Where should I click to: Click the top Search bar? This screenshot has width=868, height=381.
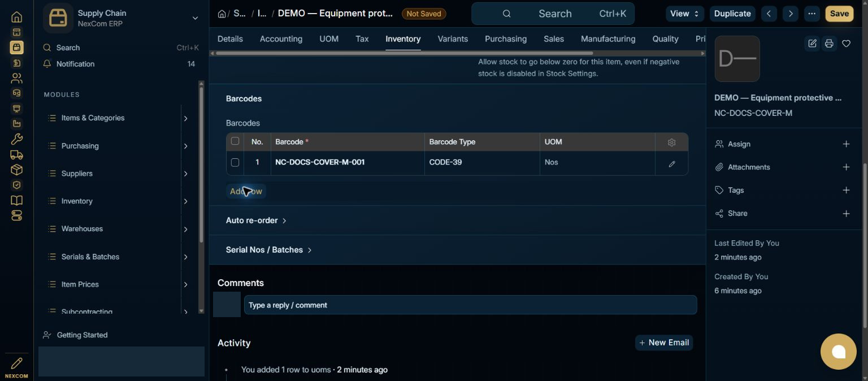pos(553,14)
